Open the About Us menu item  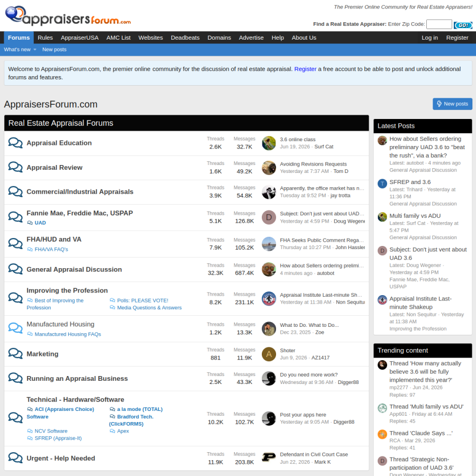coord(304,38)
